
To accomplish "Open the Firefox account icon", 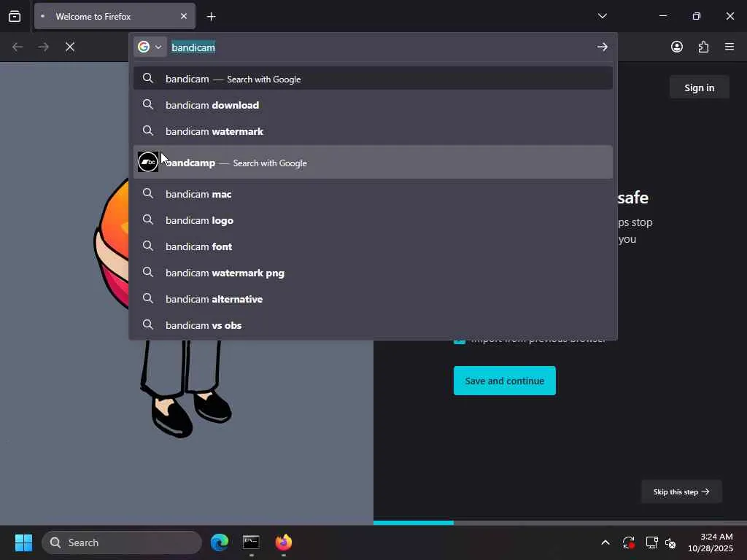I will click(677, 47).
